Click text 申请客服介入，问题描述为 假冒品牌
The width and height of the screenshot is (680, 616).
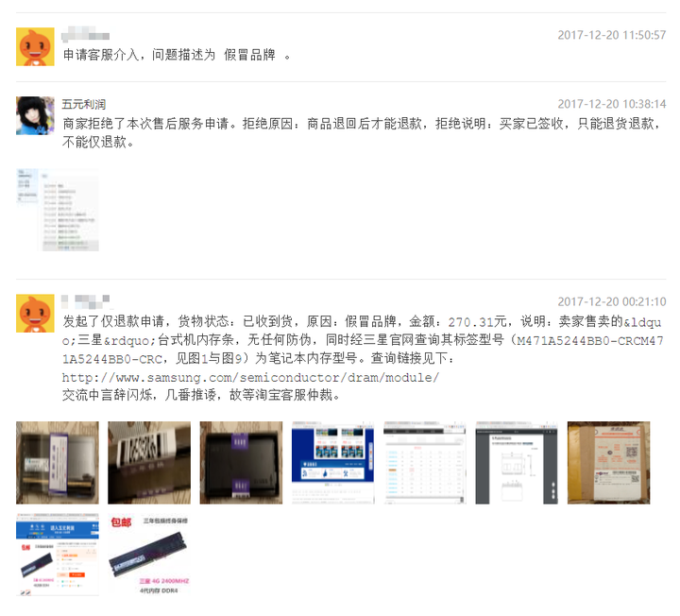[x=169, y=55]
